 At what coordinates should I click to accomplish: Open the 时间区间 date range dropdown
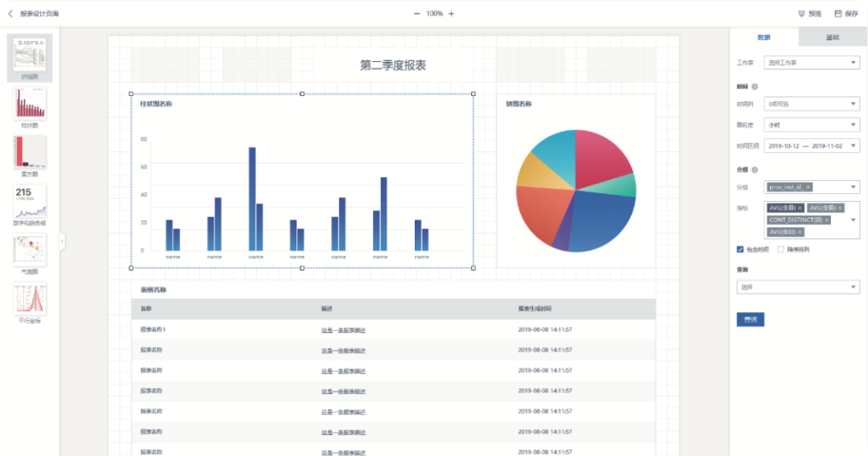(812, 146)
